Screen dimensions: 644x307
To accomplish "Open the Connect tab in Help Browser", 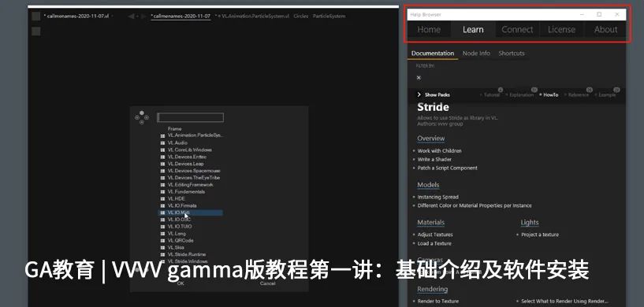I will coord(517,30).
